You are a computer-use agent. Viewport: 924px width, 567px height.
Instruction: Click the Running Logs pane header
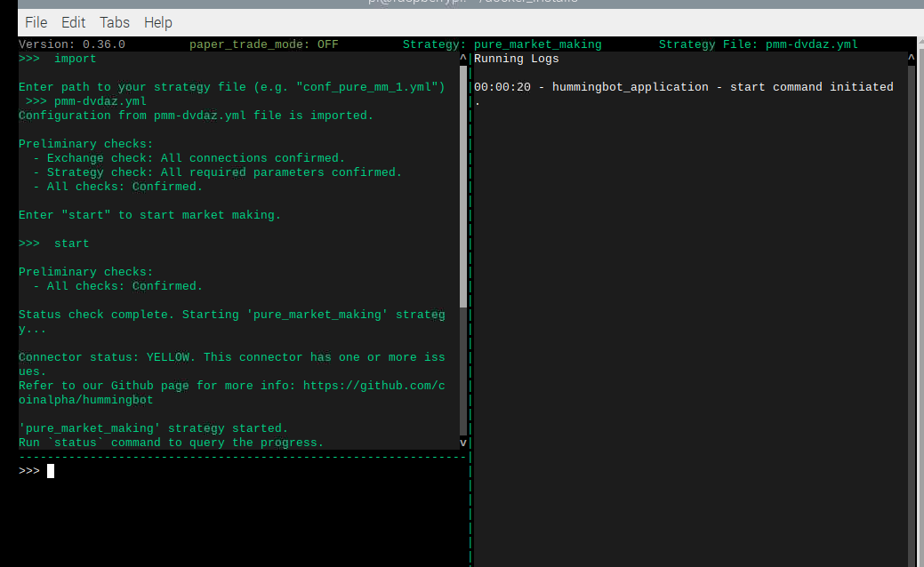click(x=516, y=58)
